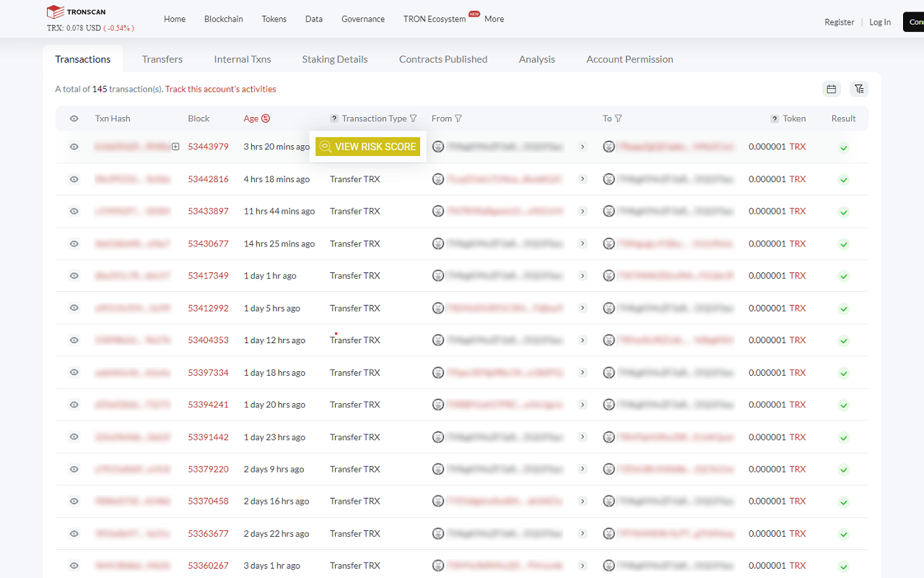
Task: Open the calendar date filter icon
Action: (x=832, y=89)
